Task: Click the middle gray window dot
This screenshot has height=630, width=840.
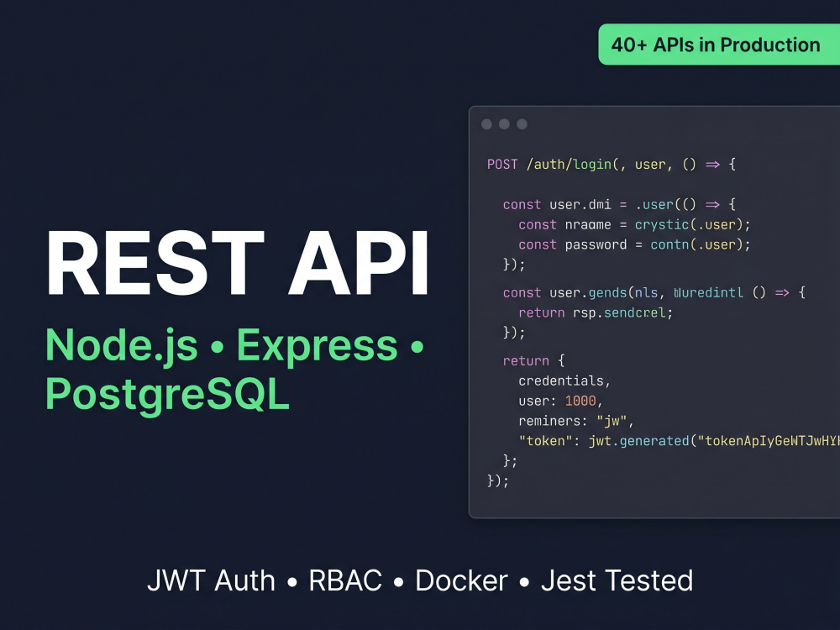Action: [x=504, y=124]
